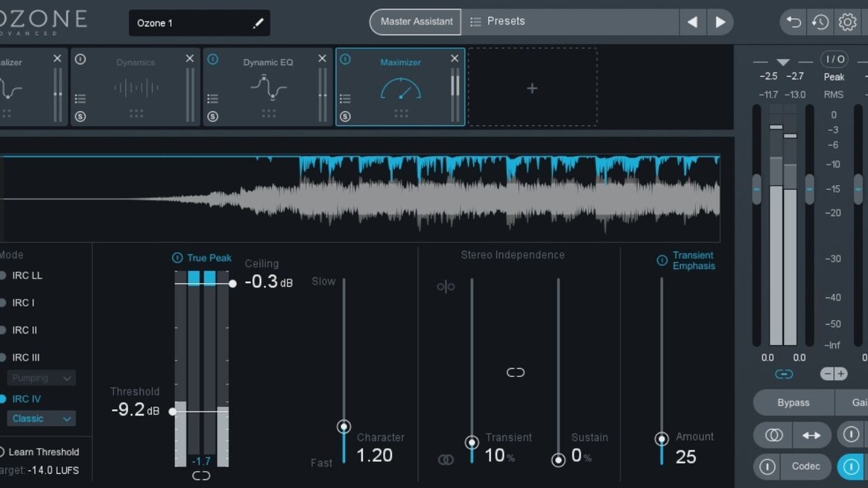Solo the Dynamic EQ module
The width and height of the screenshot is (868, 488).
point(213,117)
